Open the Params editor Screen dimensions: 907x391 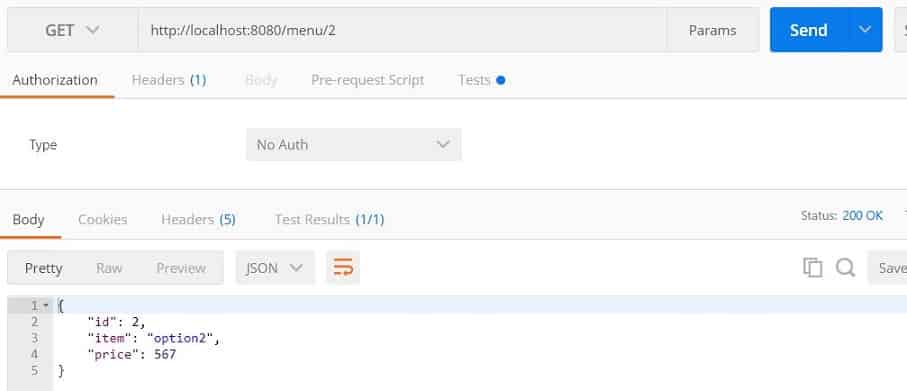(712, 30)
